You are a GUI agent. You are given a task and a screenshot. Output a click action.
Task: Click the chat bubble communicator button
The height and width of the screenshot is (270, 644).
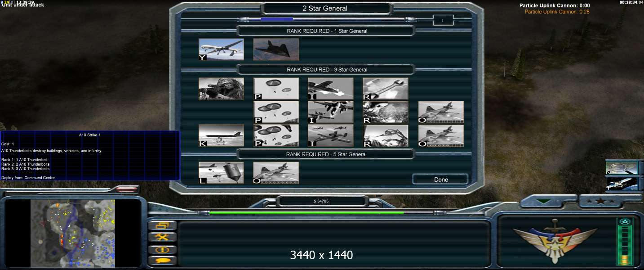pyautogui.click(x=162, y=261)
